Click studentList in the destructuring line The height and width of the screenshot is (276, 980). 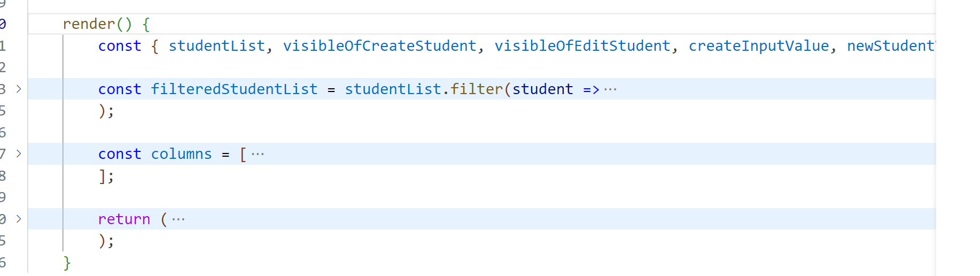pos(216,46)
